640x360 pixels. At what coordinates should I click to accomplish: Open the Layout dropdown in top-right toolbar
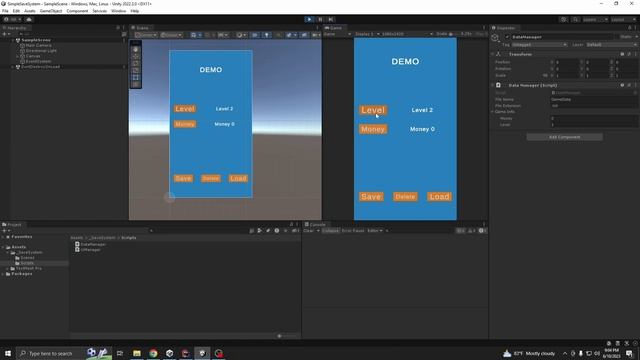622,19
